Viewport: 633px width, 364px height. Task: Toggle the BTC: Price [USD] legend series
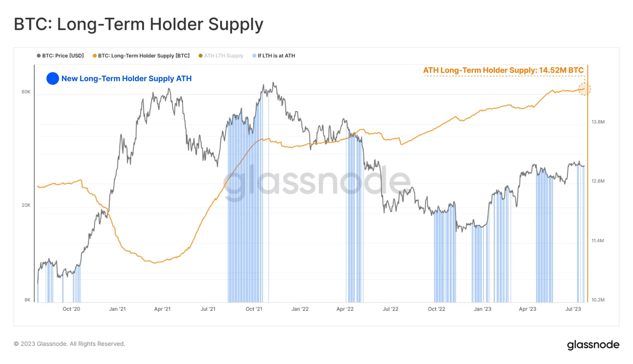click(x=63, y=56)
